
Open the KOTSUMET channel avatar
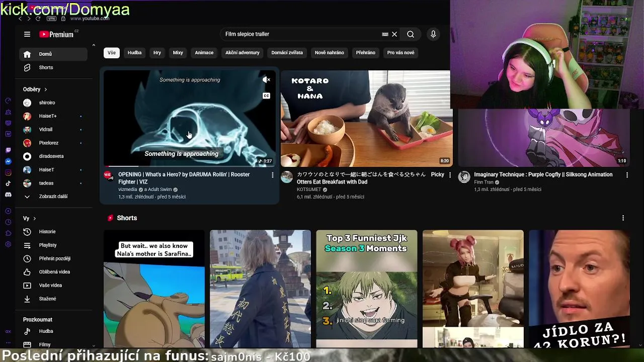287,176
